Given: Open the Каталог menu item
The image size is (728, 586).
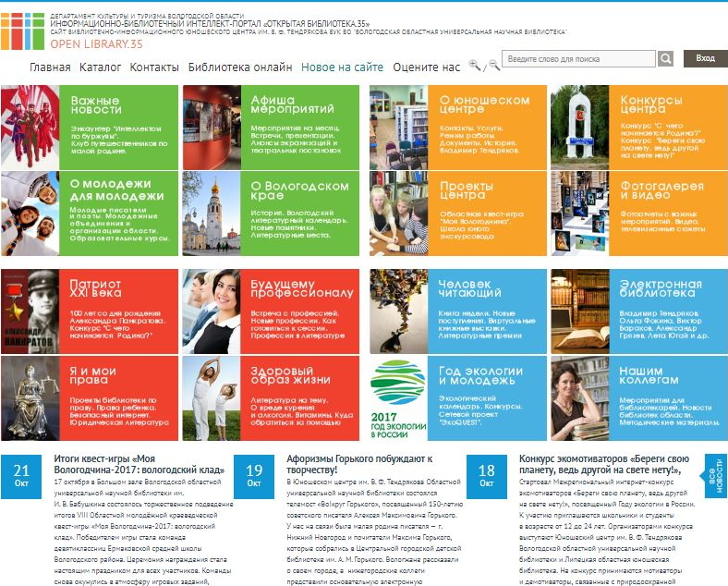Looking at the screenshot, I should [x=101, y=67].
